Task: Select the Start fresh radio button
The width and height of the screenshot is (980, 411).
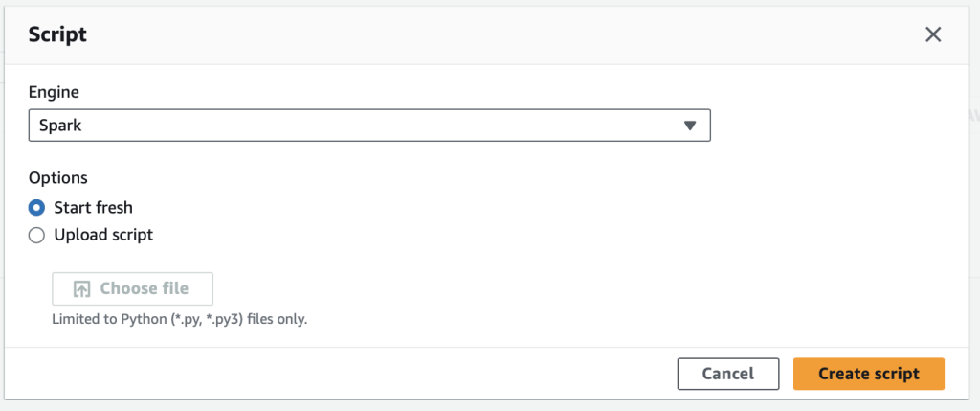Action: [36, 207]
